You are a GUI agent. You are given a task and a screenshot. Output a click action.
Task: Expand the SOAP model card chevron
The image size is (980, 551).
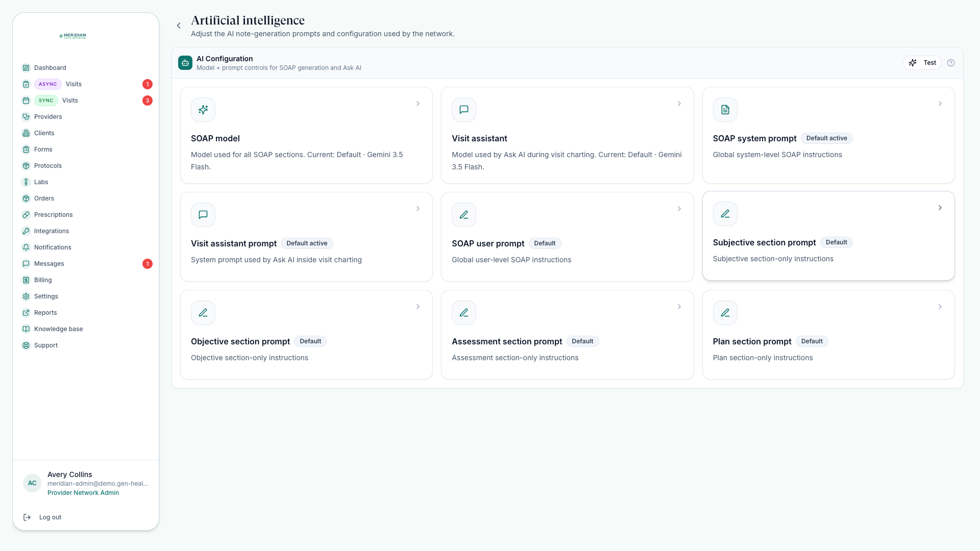click(418, 104)
